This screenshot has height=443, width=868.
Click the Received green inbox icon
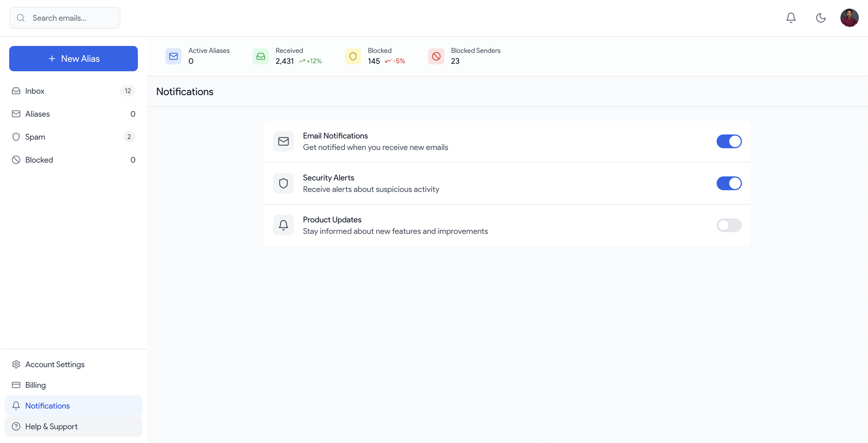[x=261, y=56]
